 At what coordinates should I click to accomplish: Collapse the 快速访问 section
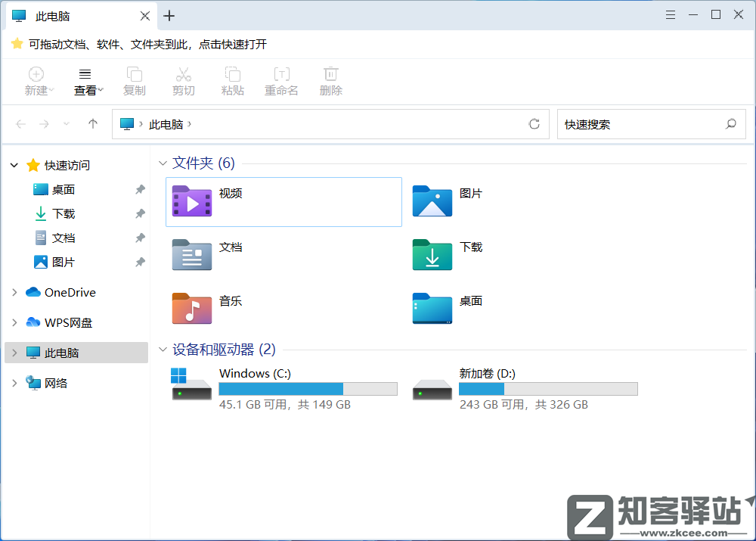coord(14,165)
